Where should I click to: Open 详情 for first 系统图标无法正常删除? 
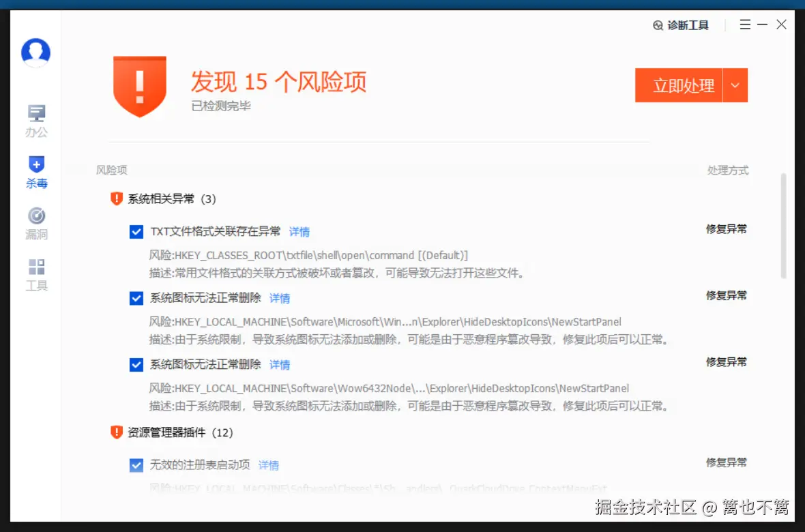point(280,298)
